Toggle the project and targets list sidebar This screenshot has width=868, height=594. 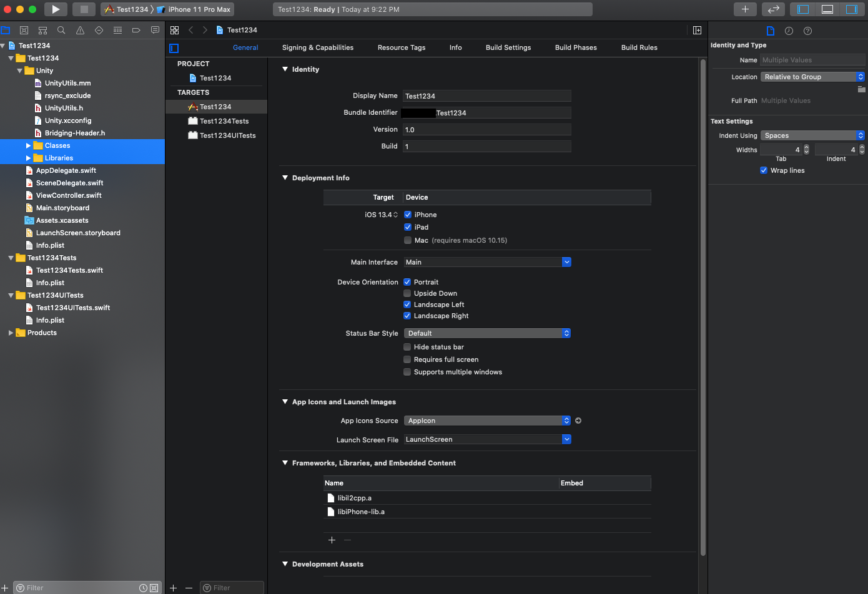coord(174,48)
